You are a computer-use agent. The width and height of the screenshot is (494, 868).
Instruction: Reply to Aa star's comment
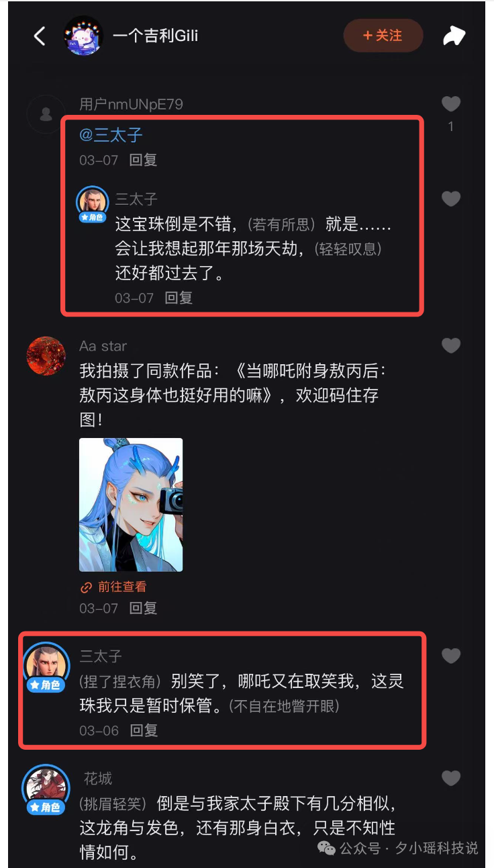[143, 608]
